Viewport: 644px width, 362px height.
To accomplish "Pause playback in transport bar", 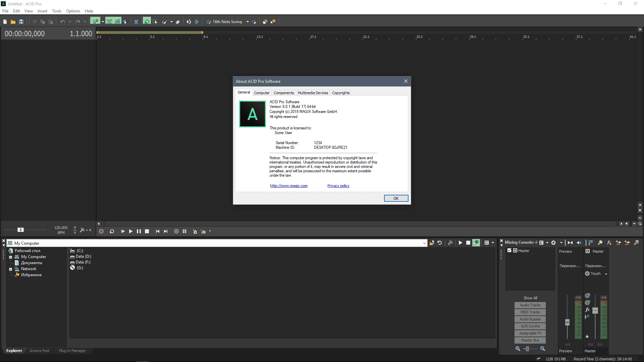I will coord(139,232).
